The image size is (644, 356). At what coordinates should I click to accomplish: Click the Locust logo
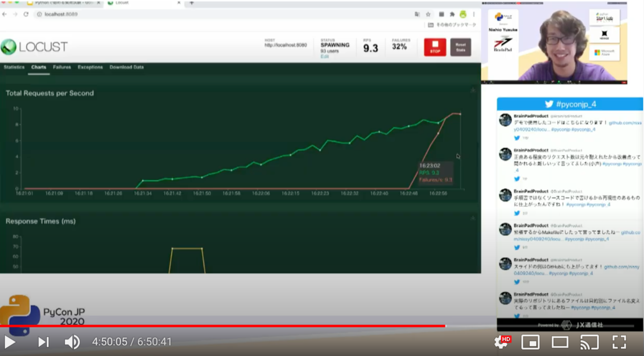34,47
